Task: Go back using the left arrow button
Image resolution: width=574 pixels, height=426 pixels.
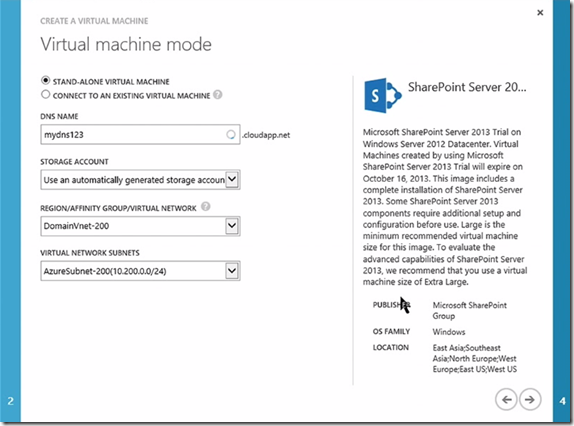Action: 506,399
